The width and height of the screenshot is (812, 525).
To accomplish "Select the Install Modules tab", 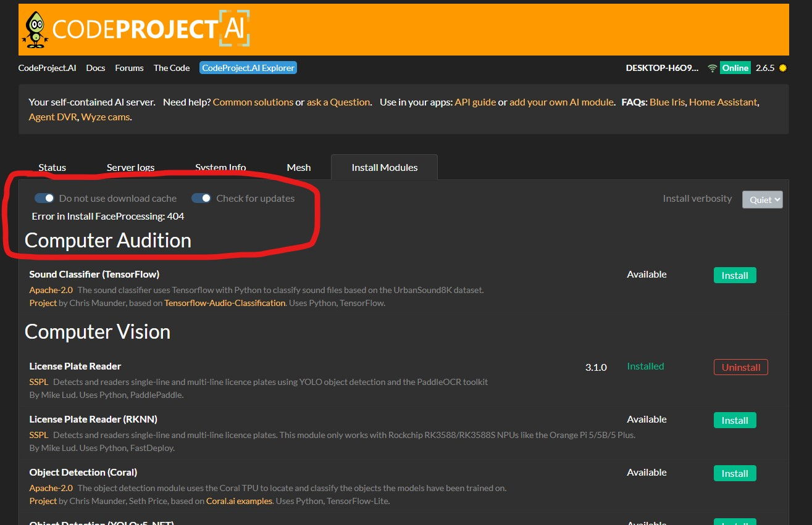I will pos(385,167).
